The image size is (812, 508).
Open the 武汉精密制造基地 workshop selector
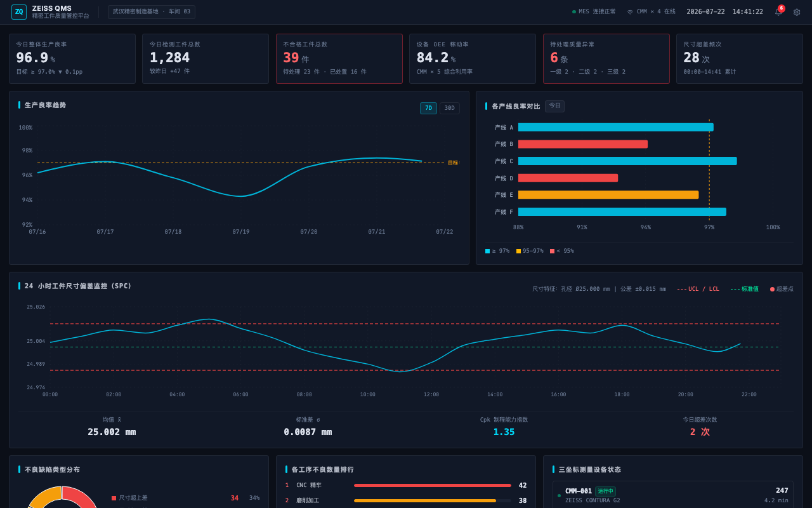pyautogui.click(x=152, y=12)
